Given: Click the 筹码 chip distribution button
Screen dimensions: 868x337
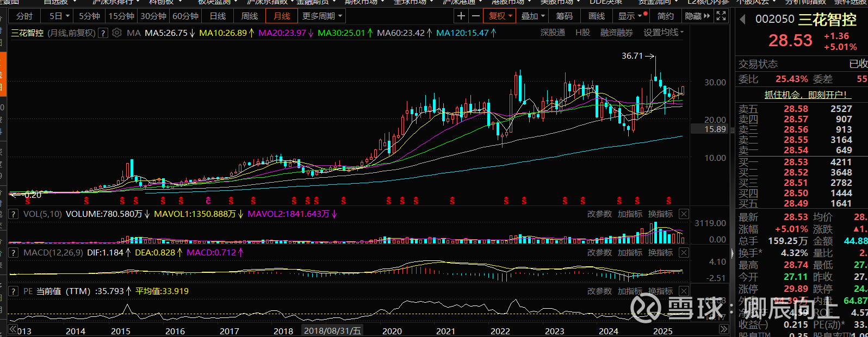Looking at the screenshot, I should coord(564,16).
